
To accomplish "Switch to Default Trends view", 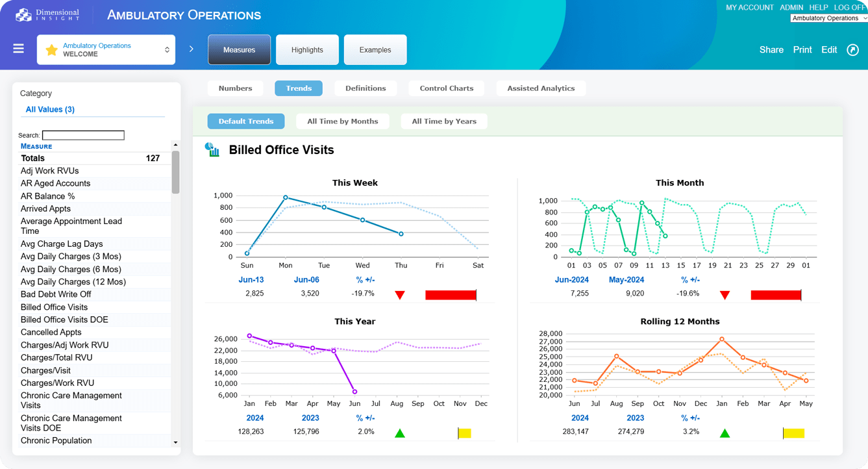I will (246, 121).
